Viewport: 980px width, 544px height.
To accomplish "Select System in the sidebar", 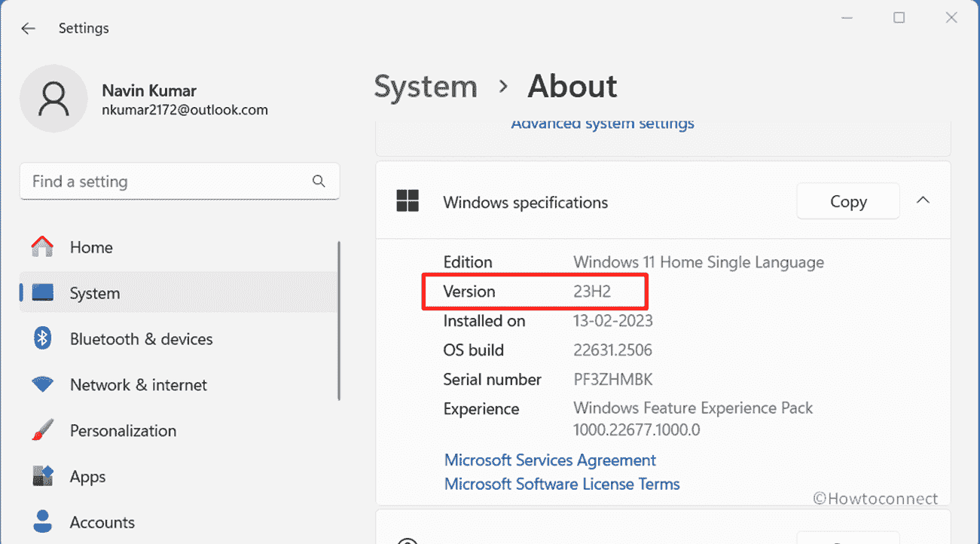I will 179,293.
